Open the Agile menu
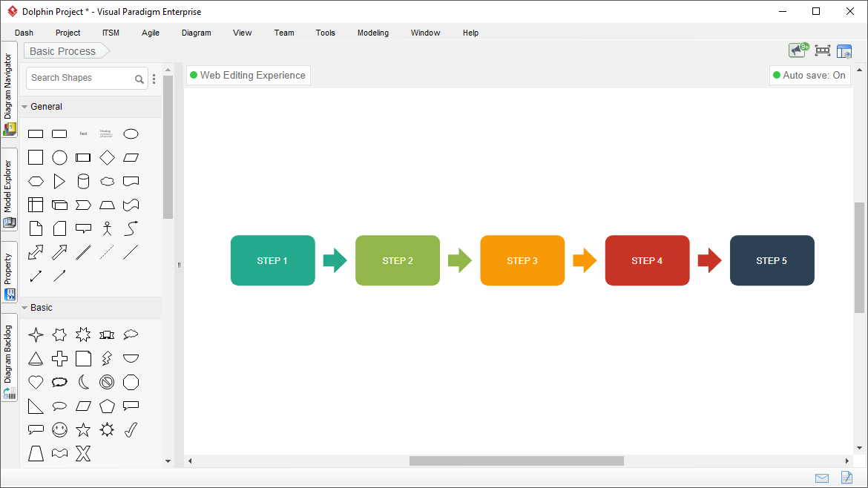Screen dimensions: 868x488 click(x=151, y=33)
